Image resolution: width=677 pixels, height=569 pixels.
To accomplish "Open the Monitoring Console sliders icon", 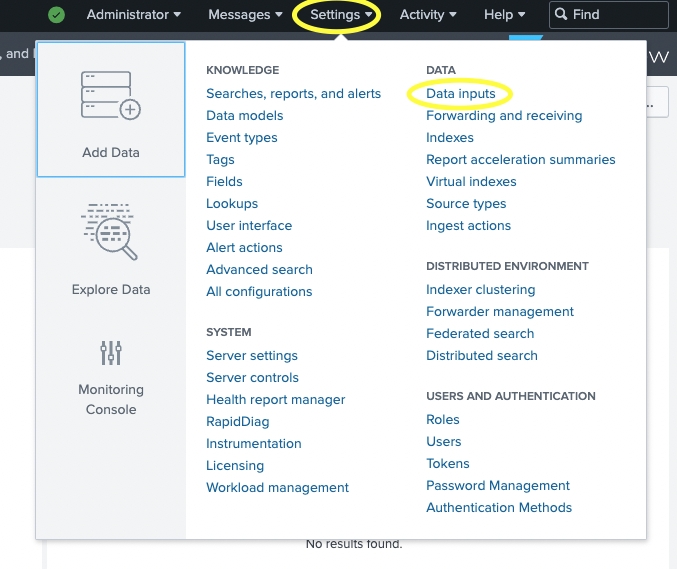I will click(110, 352).
